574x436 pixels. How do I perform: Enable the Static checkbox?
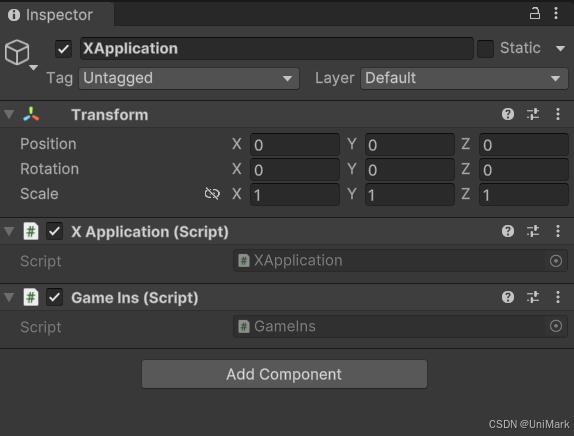(485, 49)
